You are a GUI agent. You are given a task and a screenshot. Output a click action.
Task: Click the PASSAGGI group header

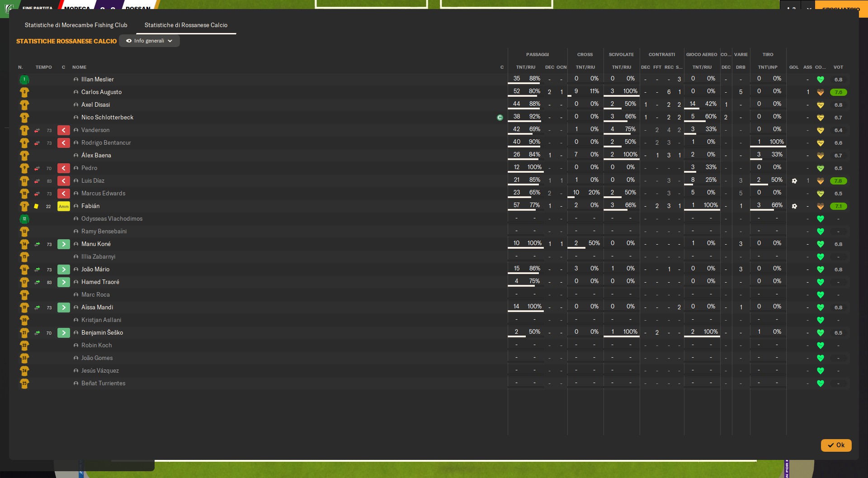tap(538, 55)
